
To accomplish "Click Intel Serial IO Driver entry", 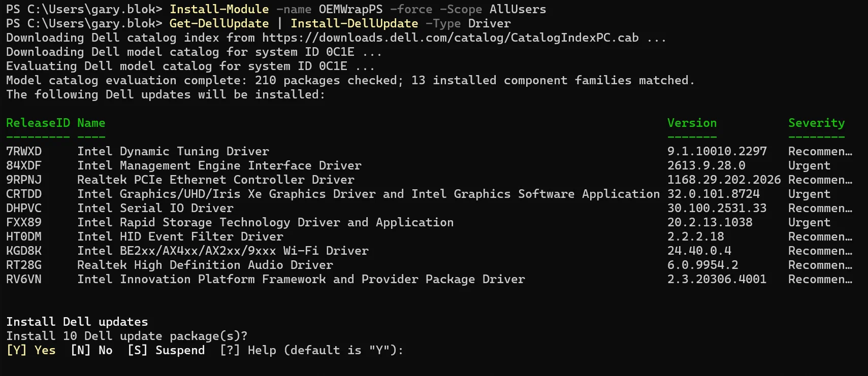I will [155, 208].
